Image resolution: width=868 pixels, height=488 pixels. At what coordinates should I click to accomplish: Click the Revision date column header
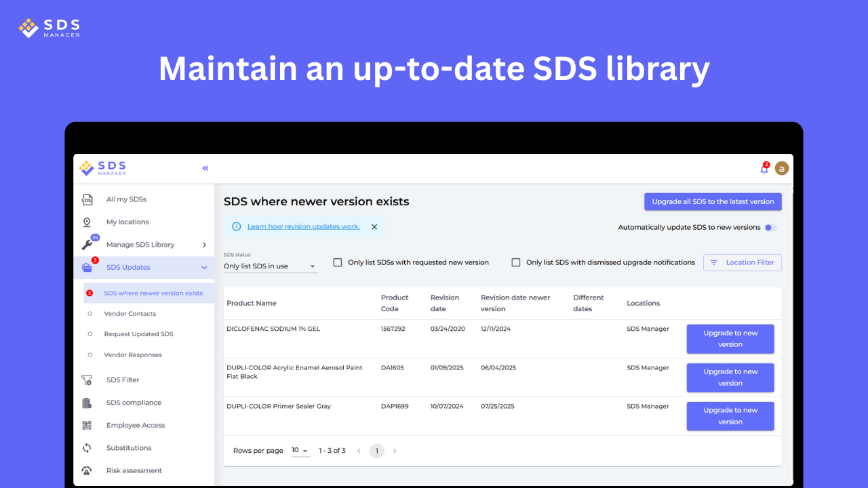pyautogui.click(x=445, y=303)
